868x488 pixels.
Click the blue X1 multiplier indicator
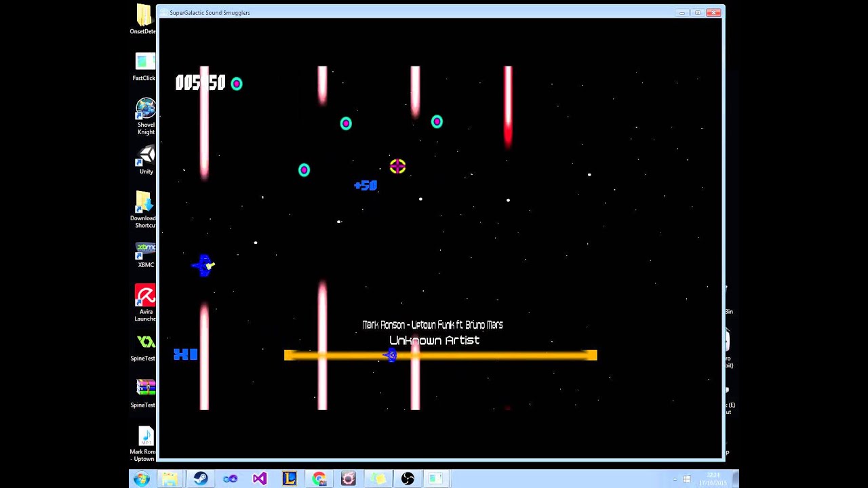pos(185,354)
